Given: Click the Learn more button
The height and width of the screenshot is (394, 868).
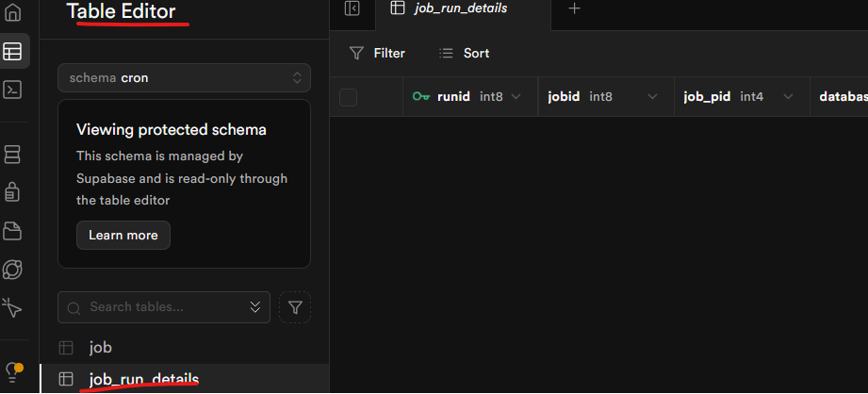Looking at the screenshot, I should pos(123,235).
